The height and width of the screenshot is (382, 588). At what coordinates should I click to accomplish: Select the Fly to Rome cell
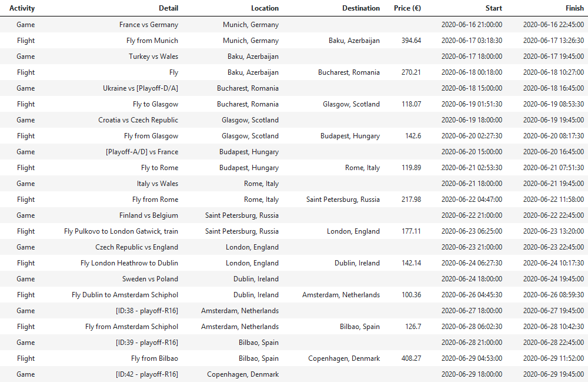159,168
